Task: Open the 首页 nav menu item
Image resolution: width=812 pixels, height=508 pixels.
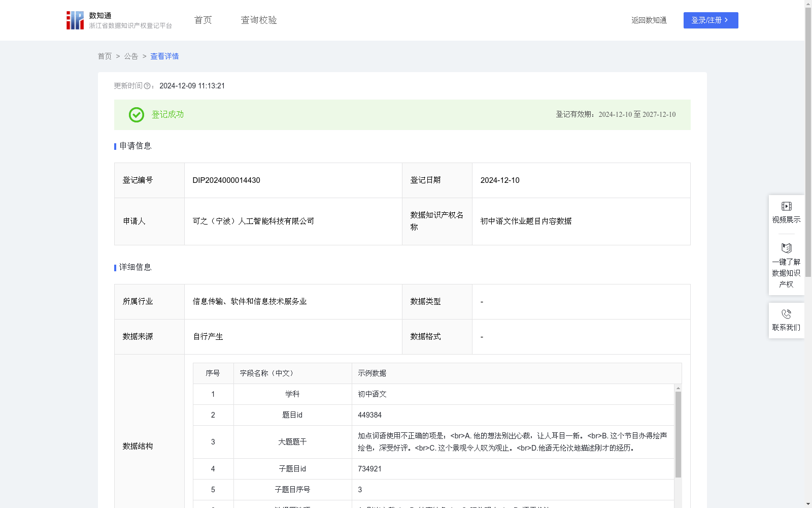Action: 203,20
